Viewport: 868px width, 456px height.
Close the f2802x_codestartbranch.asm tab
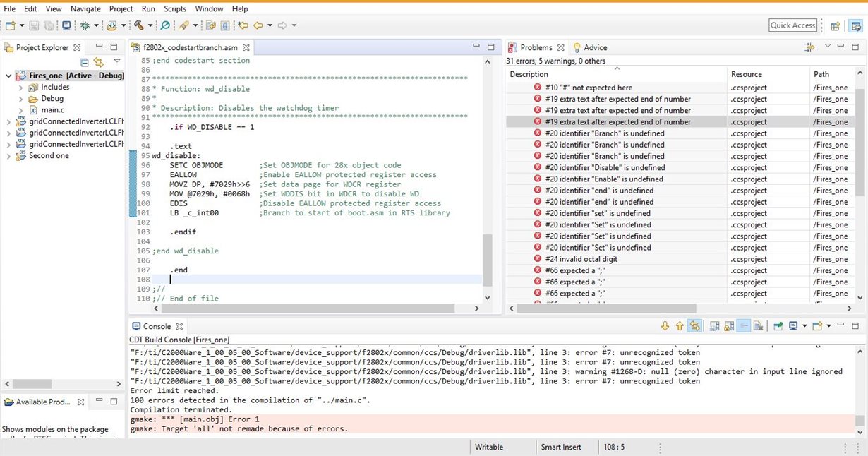pyautogui.click(x=248, y=47)
